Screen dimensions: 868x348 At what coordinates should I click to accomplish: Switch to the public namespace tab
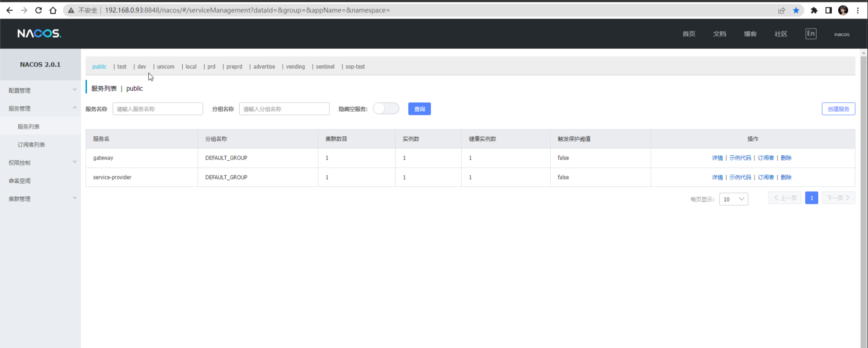[99, 67]
